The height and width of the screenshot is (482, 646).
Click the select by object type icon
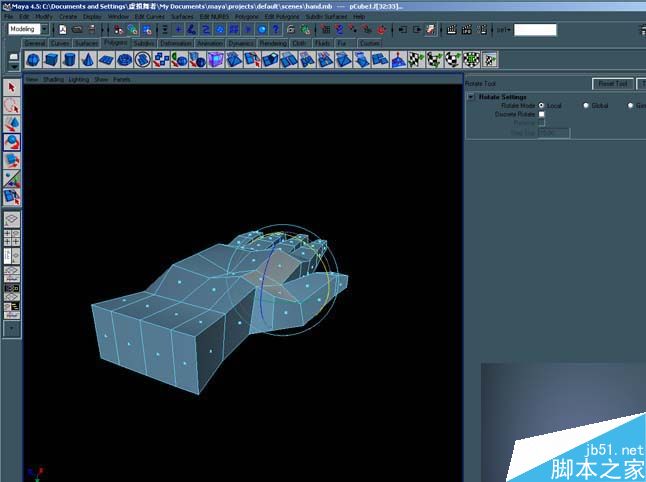(133, 29)
